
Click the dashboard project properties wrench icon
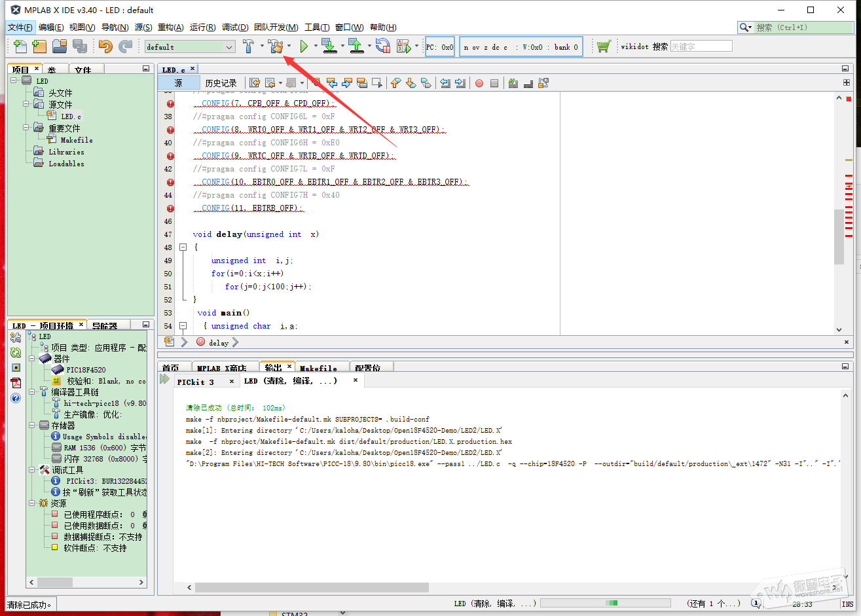[16, 338]
